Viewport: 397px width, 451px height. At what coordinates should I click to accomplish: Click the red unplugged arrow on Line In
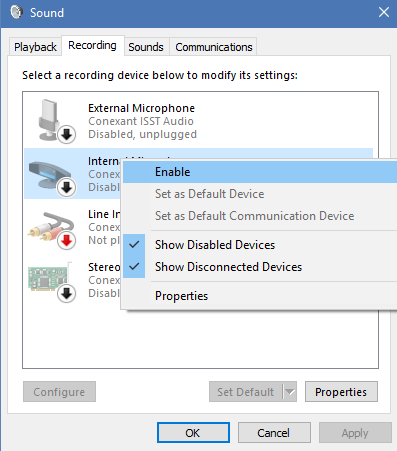(67, 240)
